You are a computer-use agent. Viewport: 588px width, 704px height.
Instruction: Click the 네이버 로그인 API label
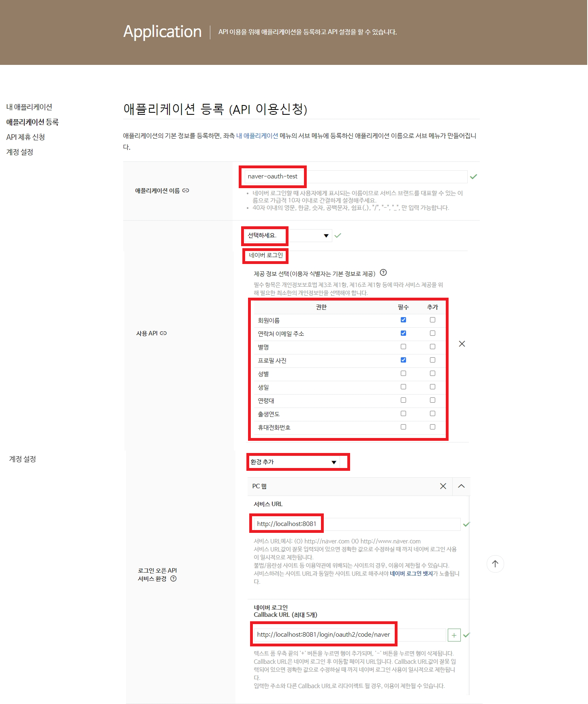coord(266,255)
